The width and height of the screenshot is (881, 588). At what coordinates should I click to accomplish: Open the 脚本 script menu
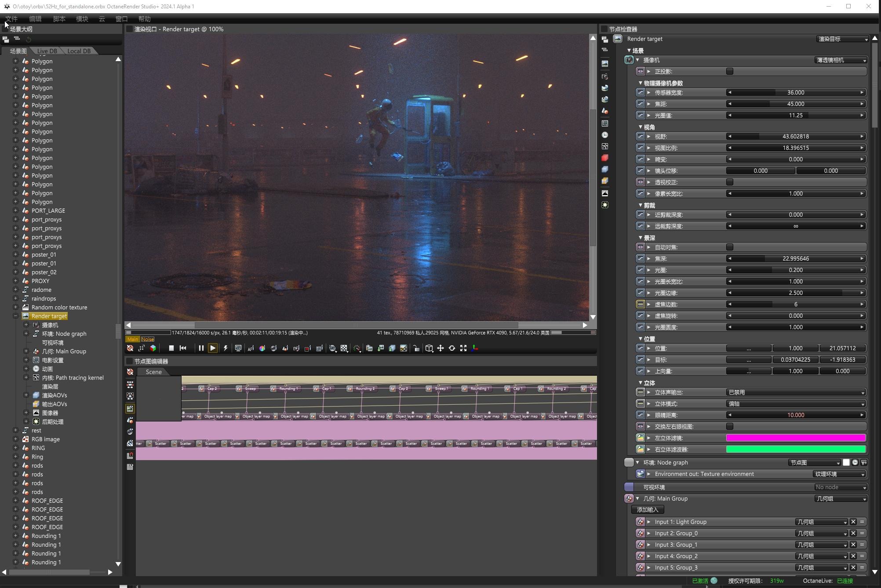[59, 19]
